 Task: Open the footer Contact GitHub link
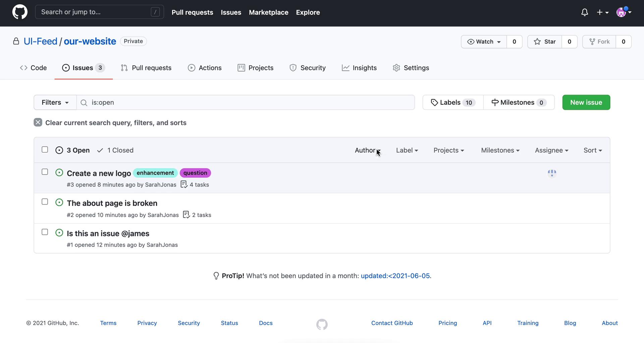point(392,323)
